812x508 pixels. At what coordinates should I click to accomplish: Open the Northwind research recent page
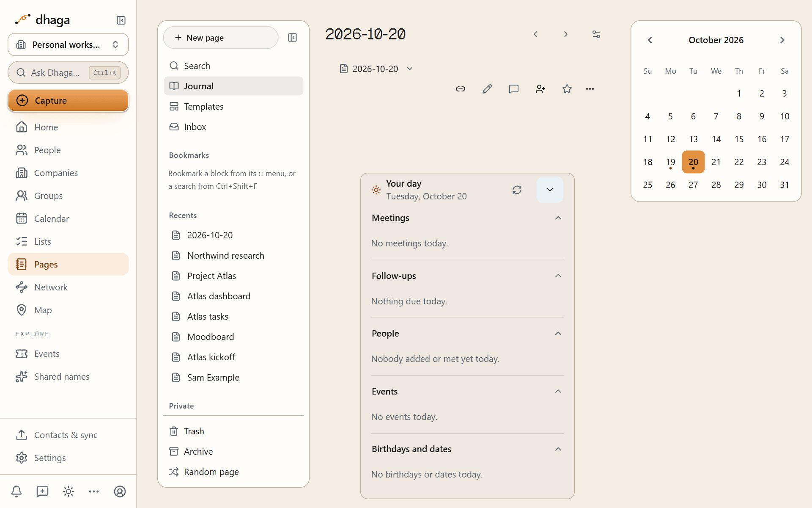click(x=233, y=255)
